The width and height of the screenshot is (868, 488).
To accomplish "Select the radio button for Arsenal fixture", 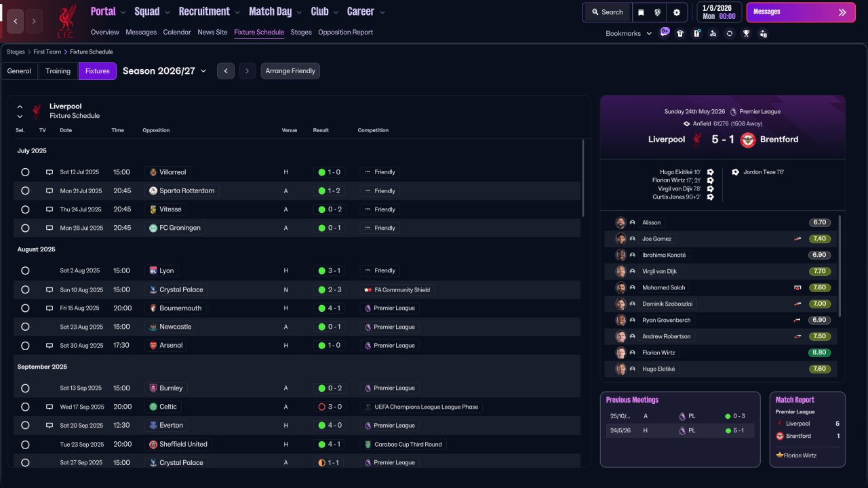I will tap(25, 346).
